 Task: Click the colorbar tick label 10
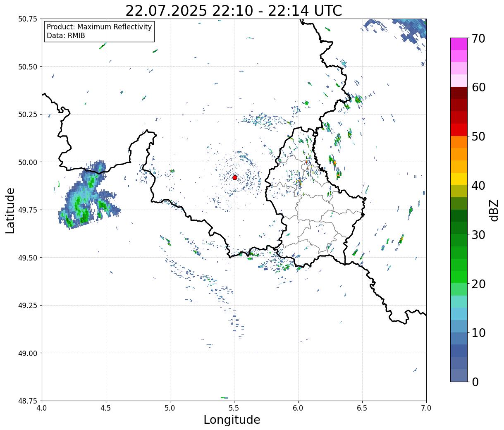tap(478, 332)
